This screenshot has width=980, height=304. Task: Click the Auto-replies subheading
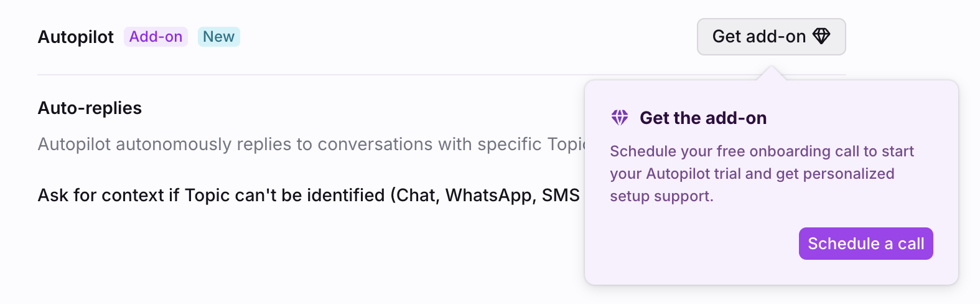point(90,108)
